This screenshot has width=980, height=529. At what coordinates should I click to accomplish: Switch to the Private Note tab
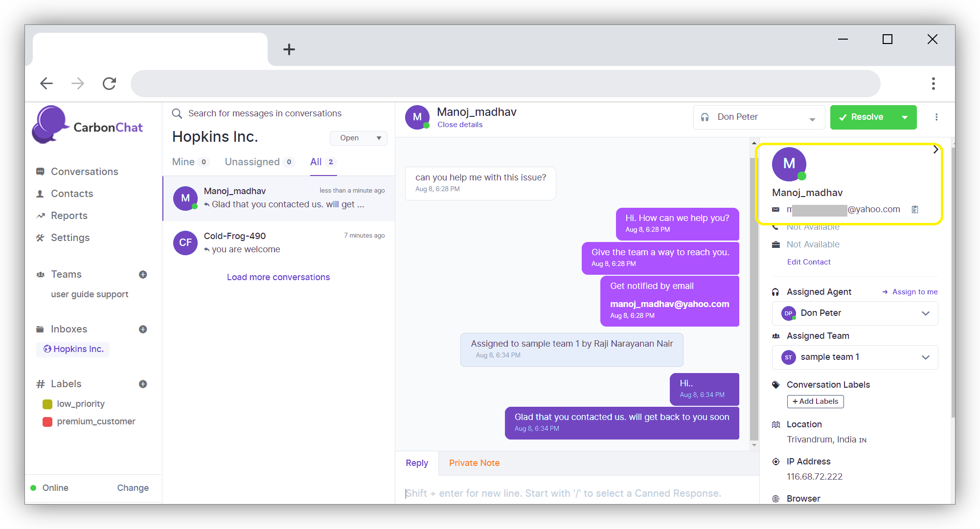[x=474, y=463]
